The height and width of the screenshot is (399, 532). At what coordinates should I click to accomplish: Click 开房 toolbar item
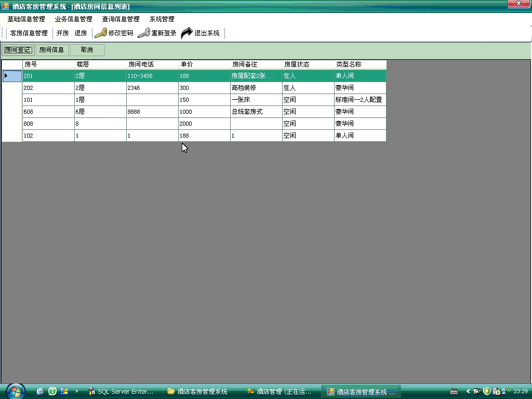point(62,33)
